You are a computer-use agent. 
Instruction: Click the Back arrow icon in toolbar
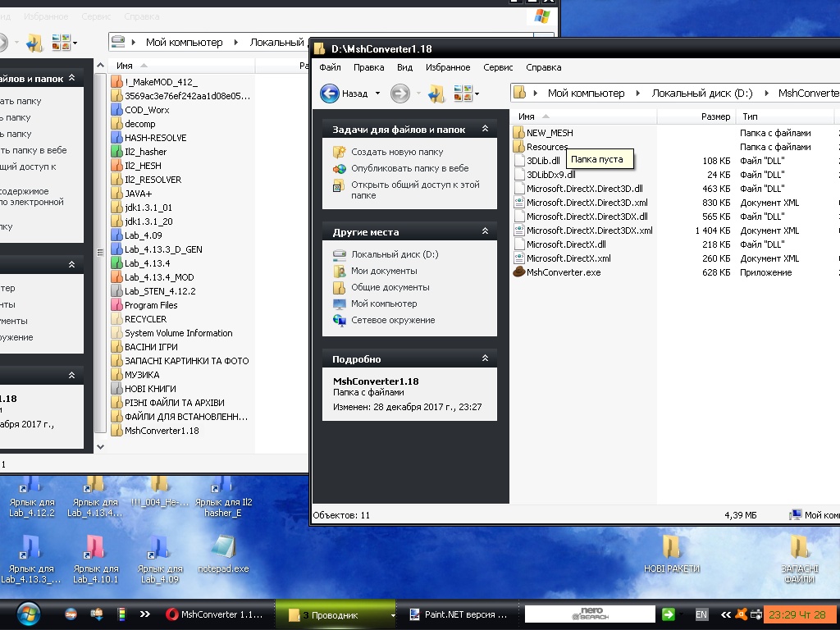pyautogui.click(x=330, y=94)
